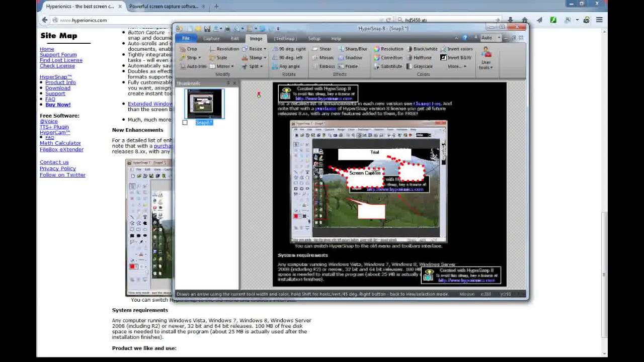This screenshot has height=362, width=644.
Task: Open a new browser tab
Action: pos(216,7)
